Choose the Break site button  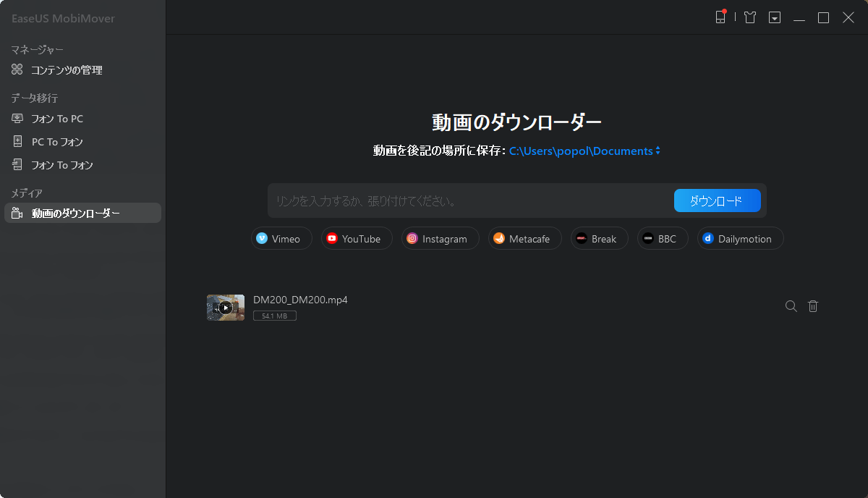[599, 238]
